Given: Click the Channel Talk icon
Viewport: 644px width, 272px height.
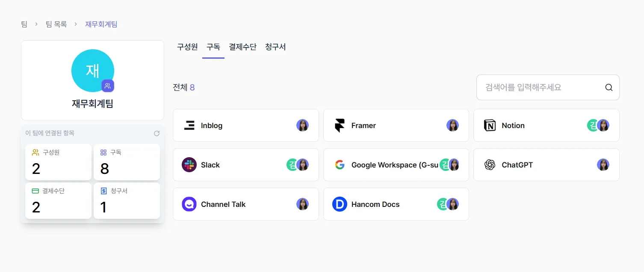Looking at the screenshot, I should [189, 204].
